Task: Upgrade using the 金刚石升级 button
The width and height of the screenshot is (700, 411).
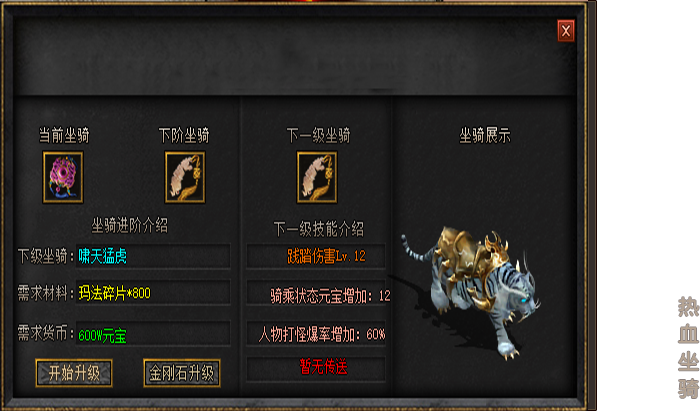Action: coord(182,373)
